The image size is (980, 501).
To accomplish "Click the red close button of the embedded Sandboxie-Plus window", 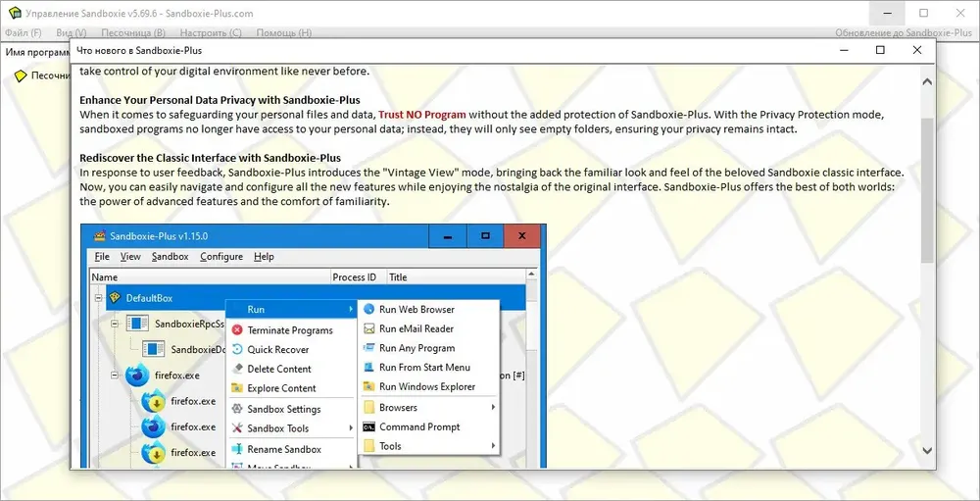I will [x=521, y=236].
